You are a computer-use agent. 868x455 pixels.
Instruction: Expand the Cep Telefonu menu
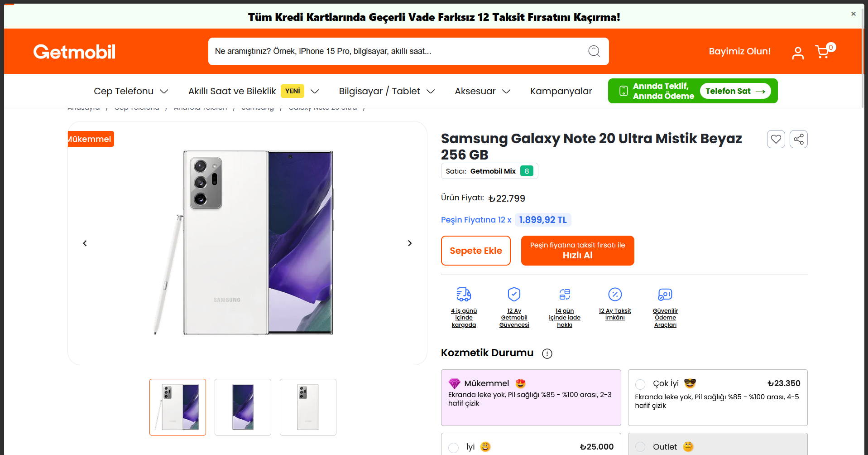coord(131,91)
